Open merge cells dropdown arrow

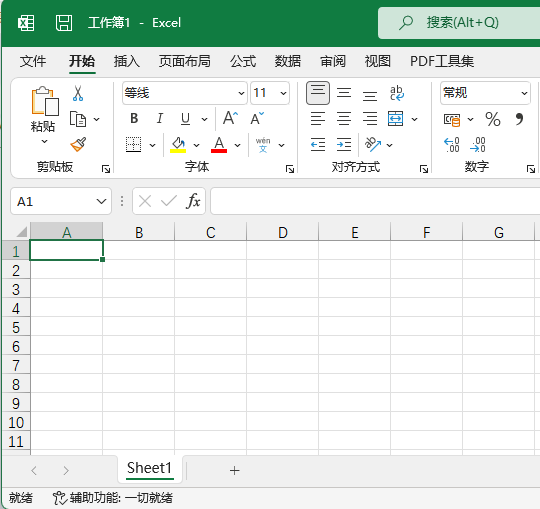tap(415, 119)
